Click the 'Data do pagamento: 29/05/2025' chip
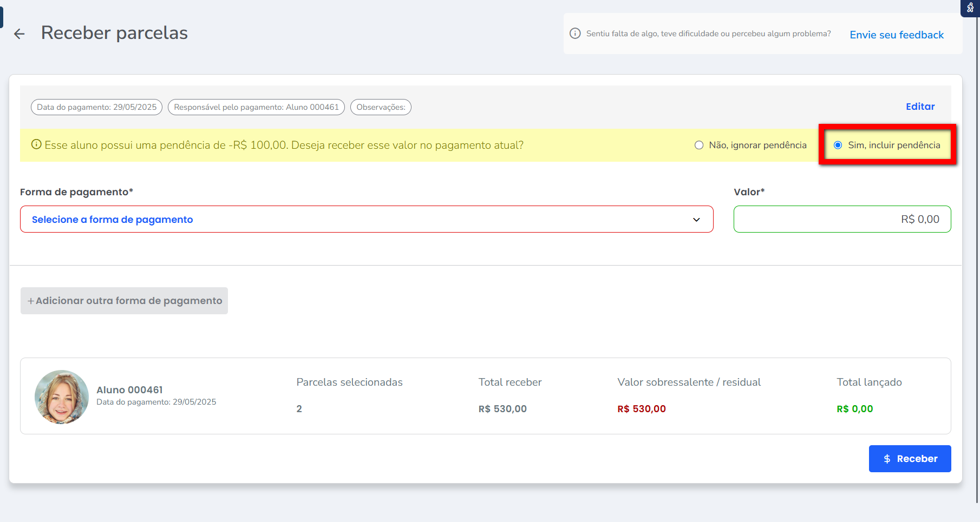The width and height of the screenshot is (980, 522). coord(96,107)
